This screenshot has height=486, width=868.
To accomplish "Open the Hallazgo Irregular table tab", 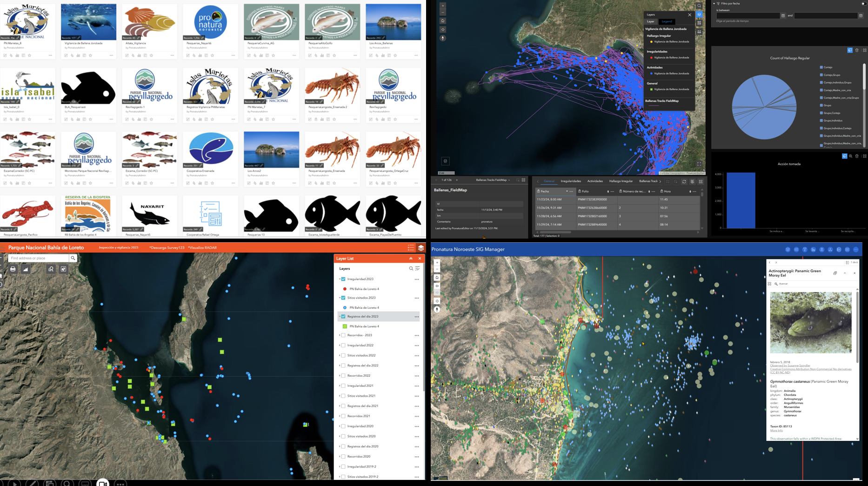I will (621, 181).
